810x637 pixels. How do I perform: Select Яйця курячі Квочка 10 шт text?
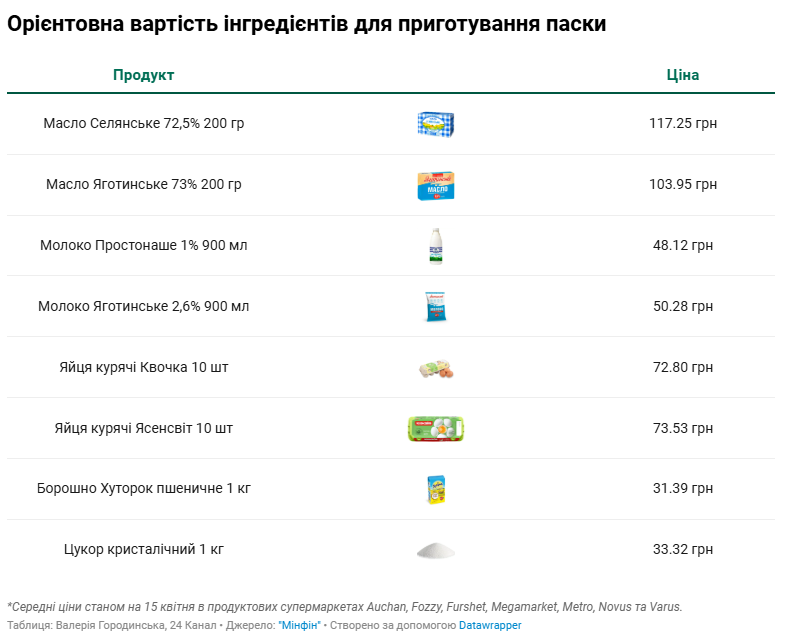pyautogui.click(x=143, y=367)
